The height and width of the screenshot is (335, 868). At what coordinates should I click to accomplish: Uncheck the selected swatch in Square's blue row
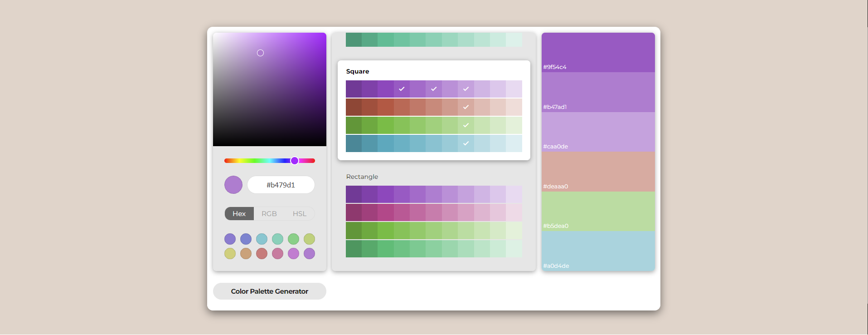466,143
